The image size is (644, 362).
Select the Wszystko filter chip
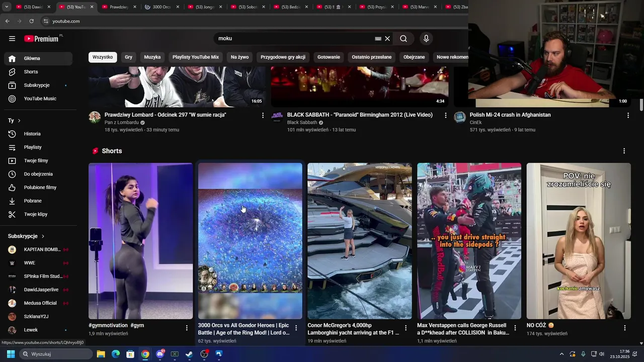coord(103,57)
